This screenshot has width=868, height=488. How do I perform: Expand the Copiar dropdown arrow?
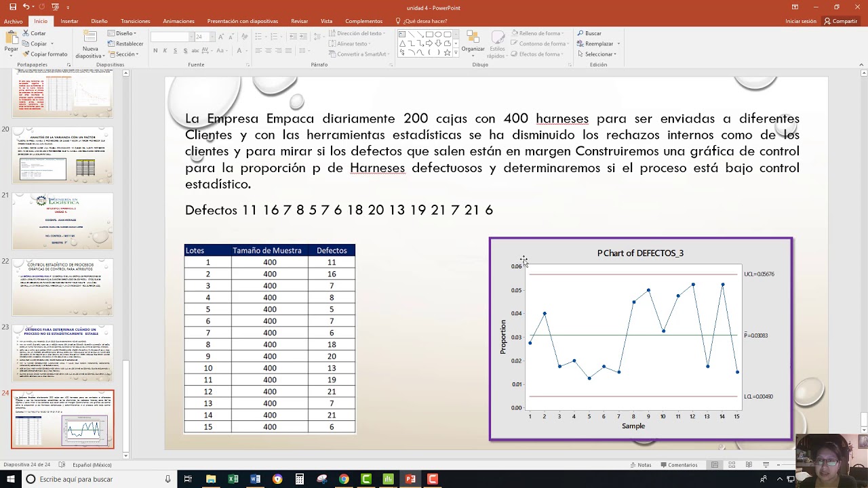coord(52,44)
